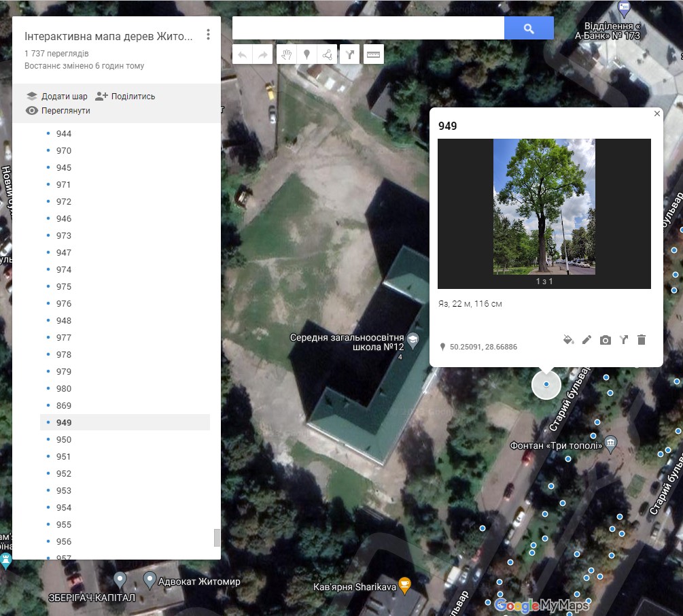
Task: Click the tree photo thumbnail
Action: [x=544, y=207]
